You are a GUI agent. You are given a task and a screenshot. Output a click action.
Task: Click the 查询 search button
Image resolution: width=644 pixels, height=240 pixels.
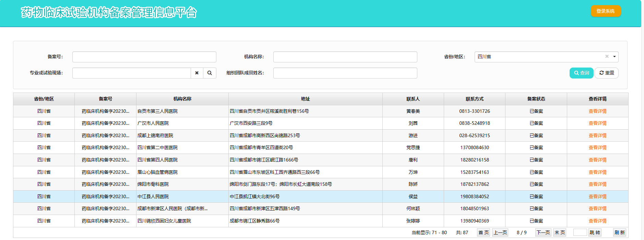[x=581, y=73]
